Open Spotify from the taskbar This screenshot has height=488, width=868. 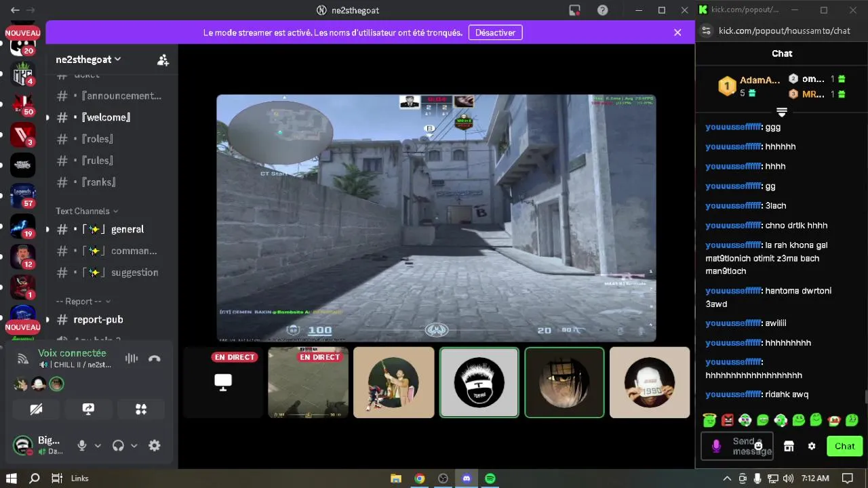(x=490, y=479)
